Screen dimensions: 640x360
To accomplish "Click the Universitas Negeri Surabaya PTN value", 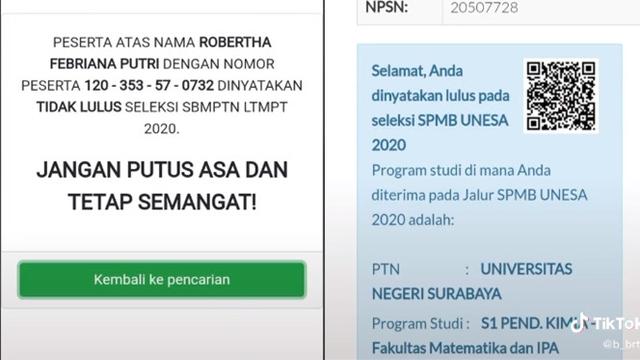I will tap(472, 281).
